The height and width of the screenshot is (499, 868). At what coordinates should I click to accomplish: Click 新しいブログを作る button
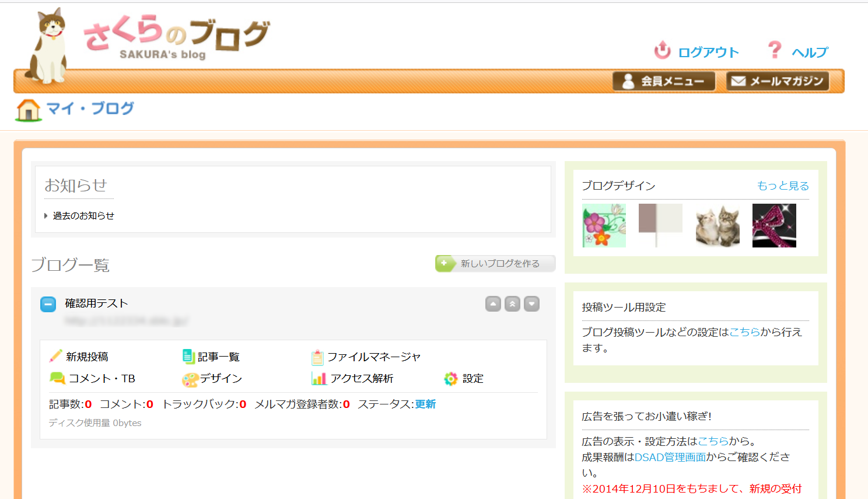point(495,263)
